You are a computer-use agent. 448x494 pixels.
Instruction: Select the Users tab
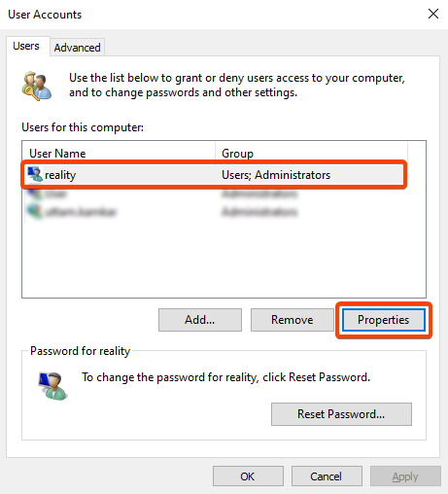point(26,46)
